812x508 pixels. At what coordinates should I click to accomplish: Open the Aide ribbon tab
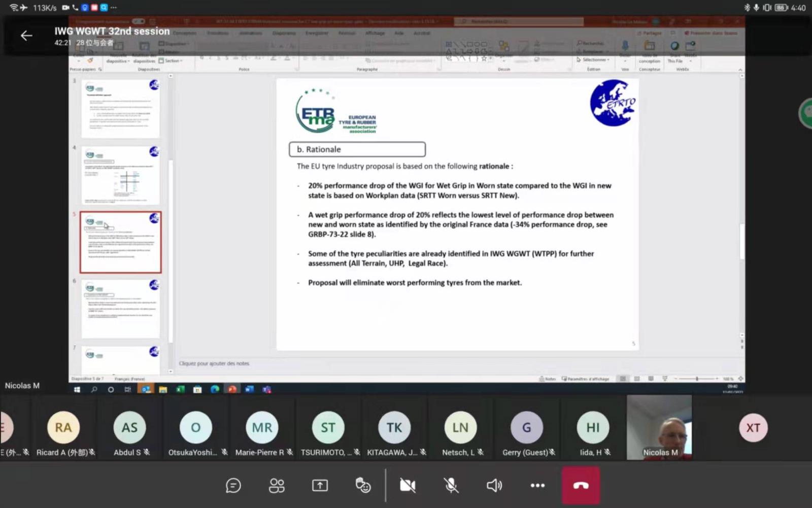pyautogui.click(x=399, y=33)
